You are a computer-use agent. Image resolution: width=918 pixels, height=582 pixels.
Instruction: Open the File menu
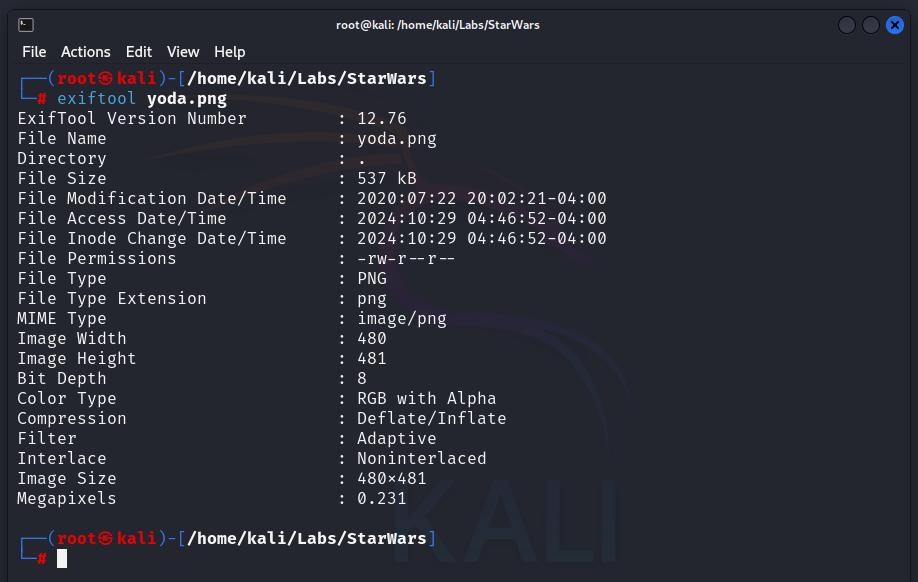click(34, 52)
